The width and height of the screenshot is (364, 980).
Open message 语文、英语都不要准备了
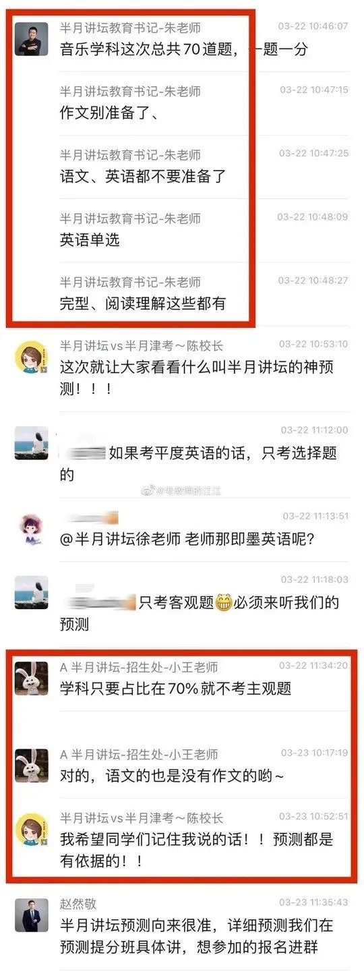pyautogui.click(x=143, y=176)
